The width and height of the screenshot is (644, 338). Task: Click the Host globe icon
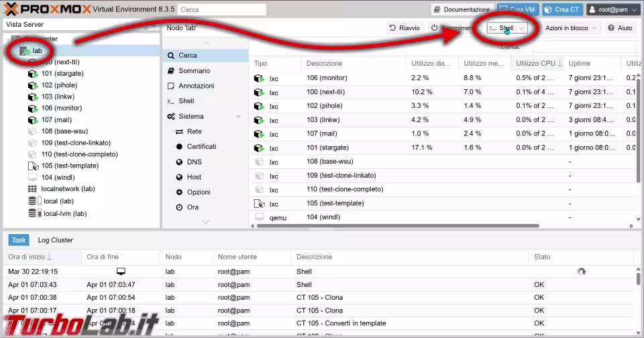point(179,178)
